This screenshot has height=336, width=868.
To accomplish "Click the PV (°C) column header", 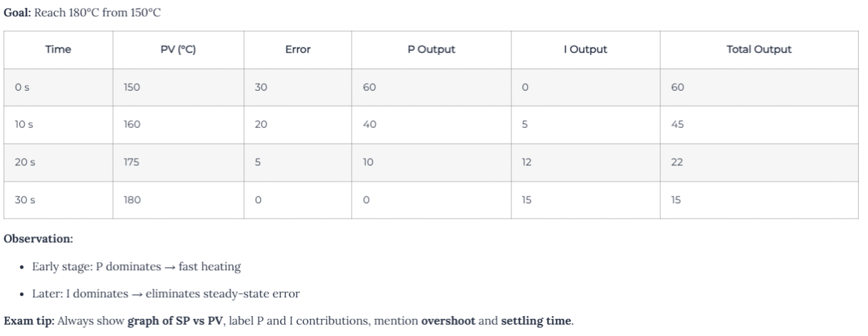I will (x=177, y=50).
